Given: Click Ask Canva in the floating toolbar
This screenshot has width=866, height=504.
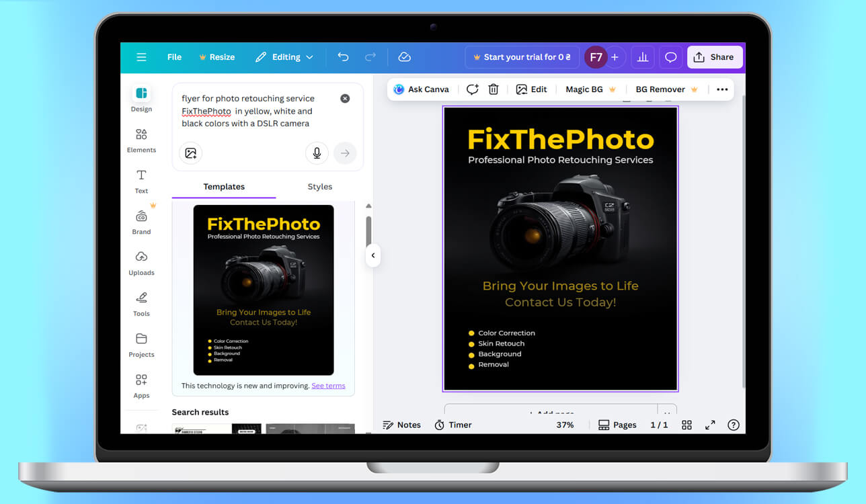Looking at the screenshot, I should [x=422, y=89].
